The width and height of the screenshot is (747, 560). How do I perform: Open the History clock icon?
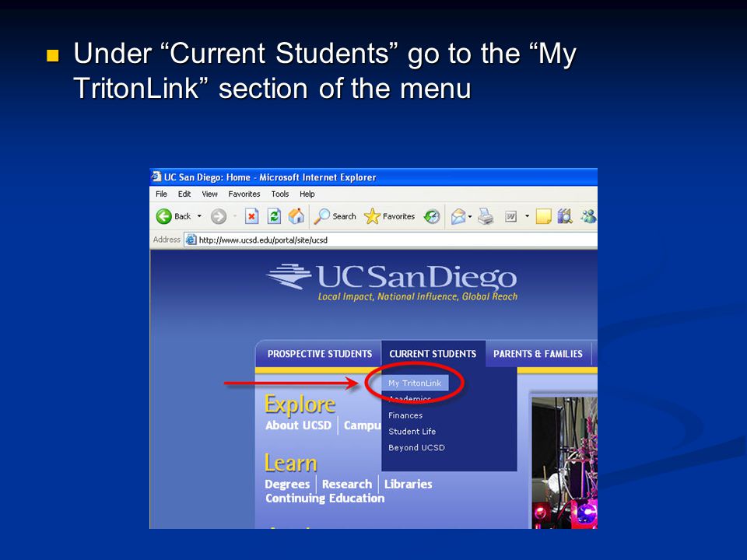[432, 217]
